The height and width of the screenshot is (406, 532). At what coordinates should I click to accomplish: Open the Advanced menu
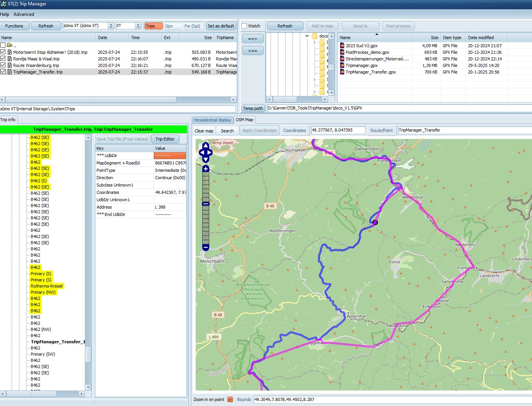click(x=24, y=14)
